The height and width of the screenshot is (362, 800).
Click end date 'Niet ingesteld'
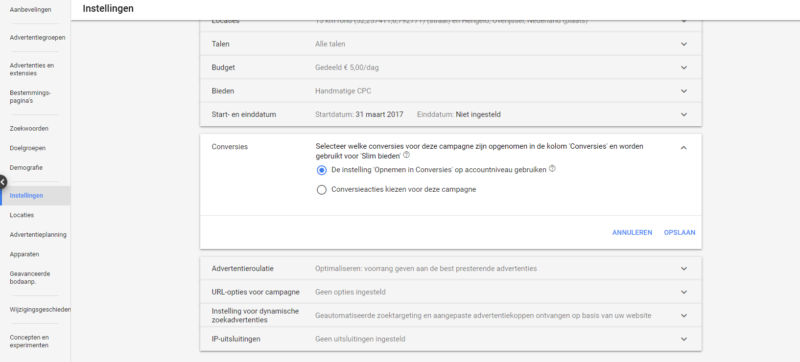point(478,114)
